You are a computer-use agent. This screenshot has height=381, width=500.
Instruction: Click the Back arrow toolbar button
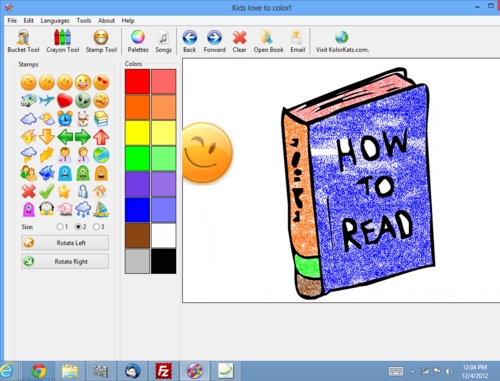(x=189, y=41)
